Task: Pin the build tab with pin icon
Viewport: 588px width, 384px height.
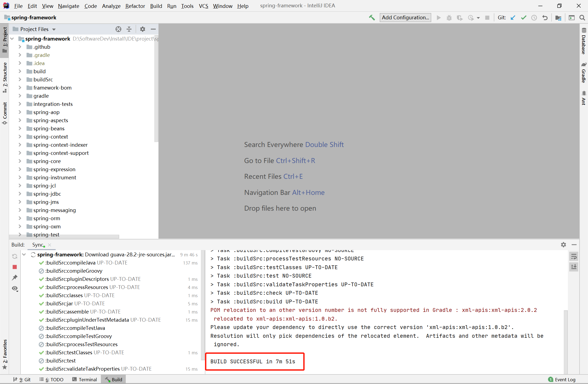Action: click(15, 278)
